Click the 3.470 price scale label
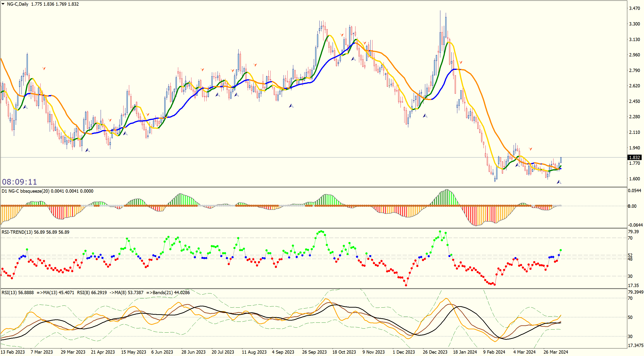This screenshot has width=644, height=356. (634, 8)
